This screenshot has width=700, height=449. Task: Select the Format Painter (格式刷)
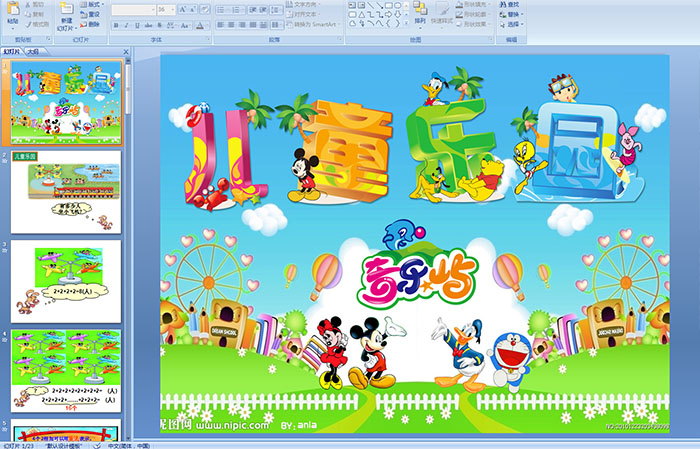37,24
